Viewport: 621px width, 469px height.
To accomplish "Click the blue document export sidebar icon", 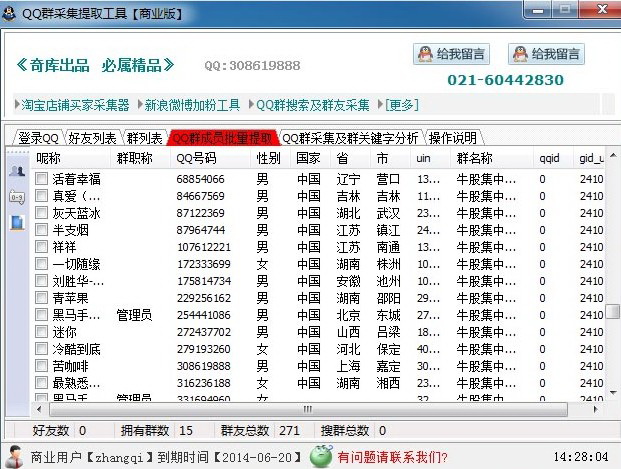I will [x=17, y=223].
